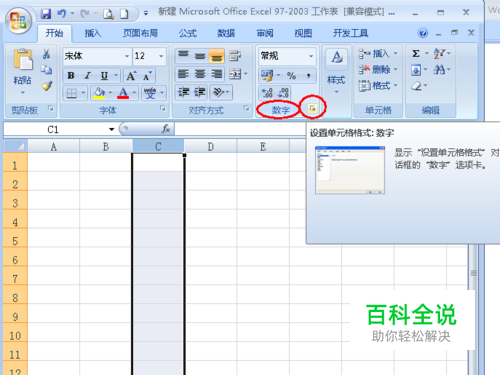Apply cell borders with the border icon

coord(72,93)
